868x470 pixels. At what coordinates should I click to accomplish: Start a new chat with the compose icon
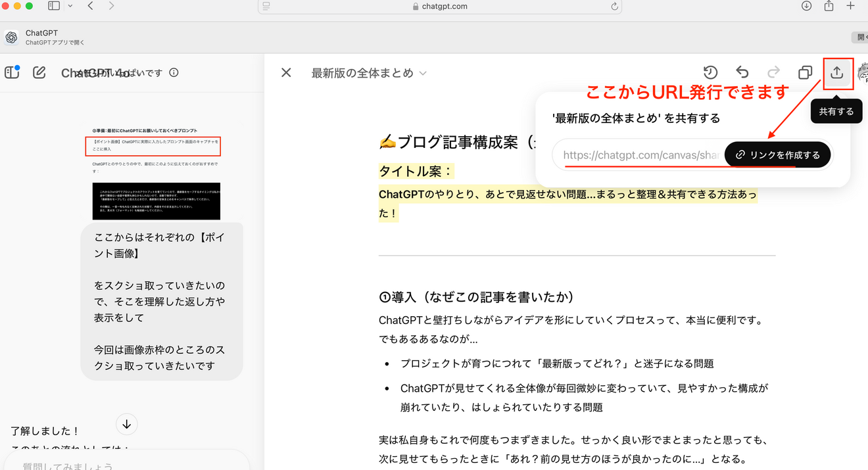point(39,72)
